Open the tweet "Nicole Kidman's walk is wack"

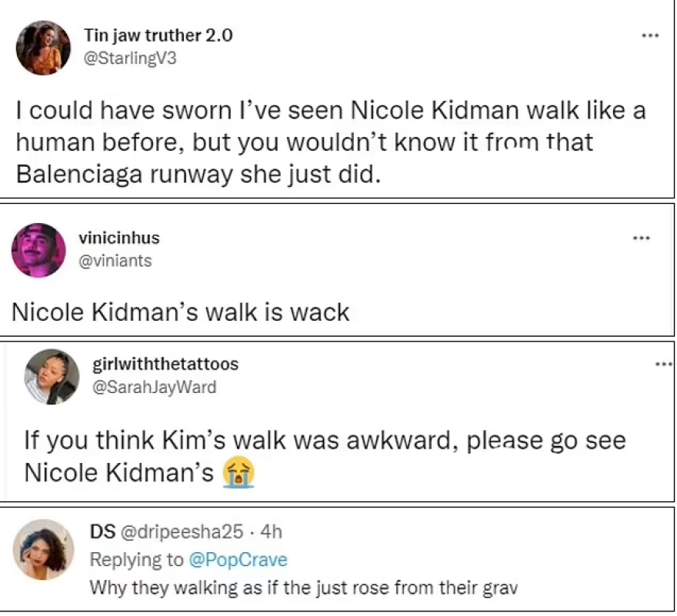(x=181, y=311)
